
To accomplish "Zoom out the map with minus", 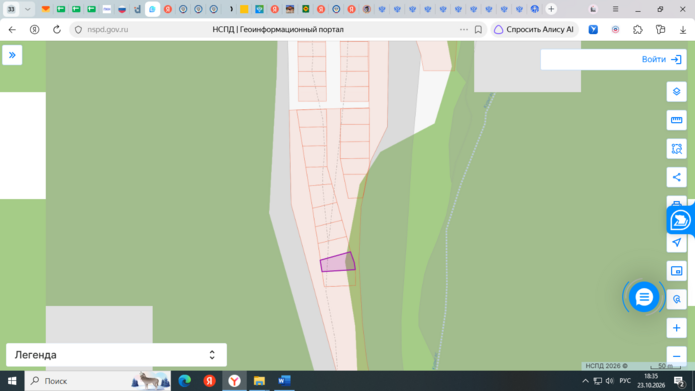I will (676, 356).
